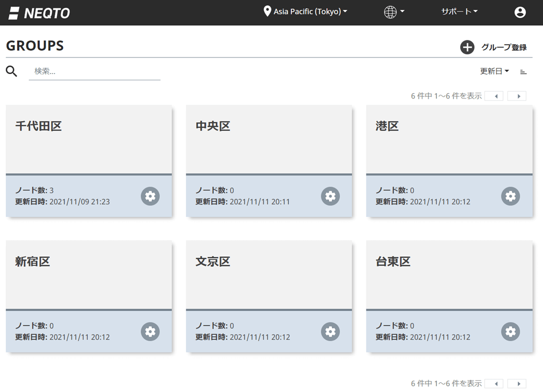
Task: Click the グループ登録 button
Action: tap(493, 47)
